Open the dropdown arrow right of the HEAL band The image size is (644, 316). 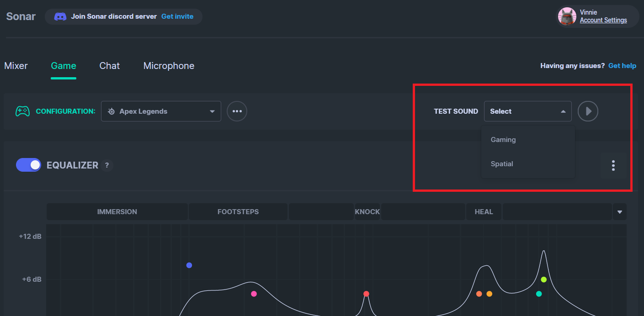[620, 211]
